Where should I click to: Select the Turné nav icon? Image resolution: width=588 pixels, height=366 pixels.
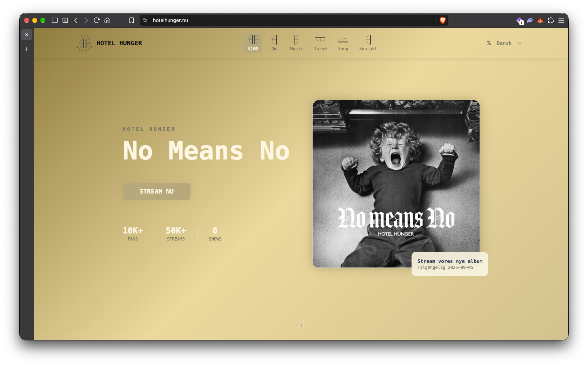coord(320,39)
